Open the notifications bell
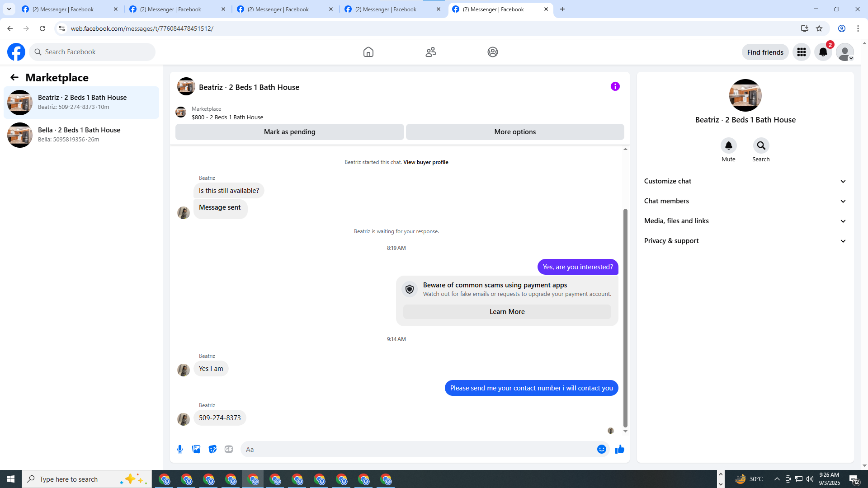This screenshot has height=488, width=868. click(823, 52)
